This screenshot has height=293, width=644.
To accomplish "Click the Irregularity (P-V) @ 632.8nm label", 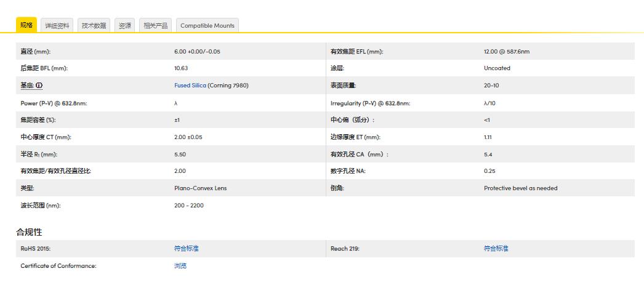I will (x=371, y=103).
